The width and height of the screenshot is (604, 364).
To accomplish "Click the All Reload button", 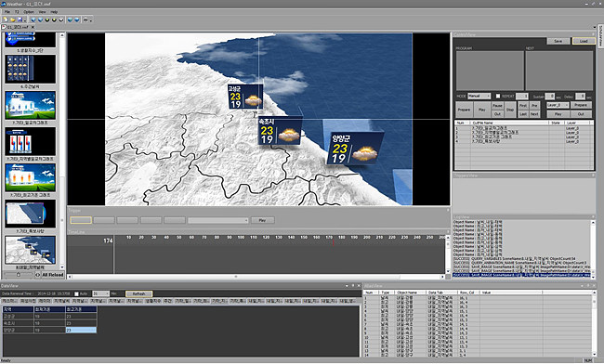I will [x=53, y=275].
